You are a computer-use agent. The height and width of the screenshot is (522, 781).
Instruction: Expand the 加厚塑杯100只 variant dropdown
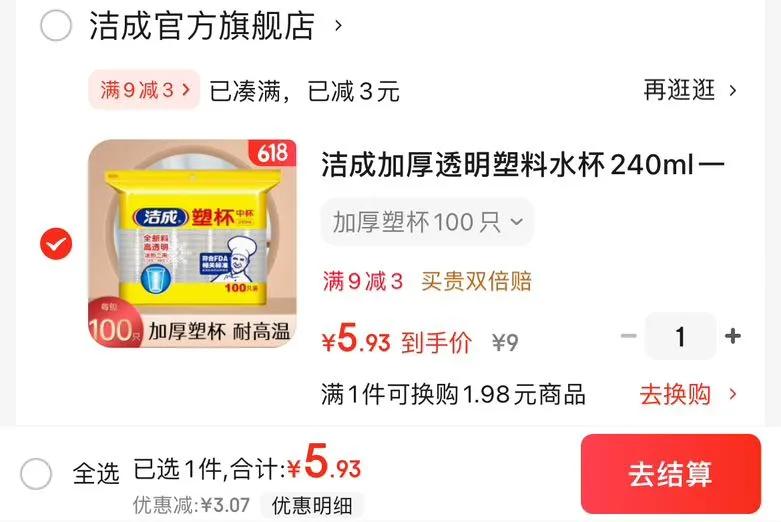427,222
